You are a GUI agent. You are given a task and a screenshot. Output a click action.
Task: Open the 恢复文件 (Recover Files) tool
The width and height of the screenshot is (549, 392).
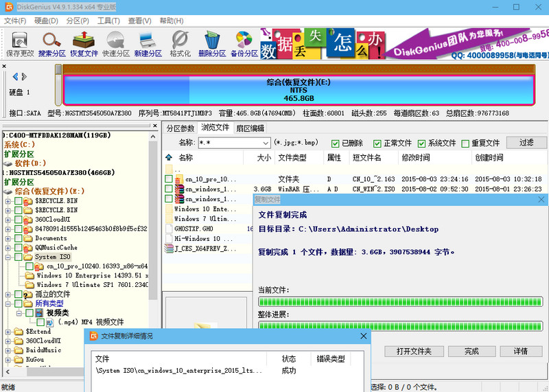coord(84,43)
